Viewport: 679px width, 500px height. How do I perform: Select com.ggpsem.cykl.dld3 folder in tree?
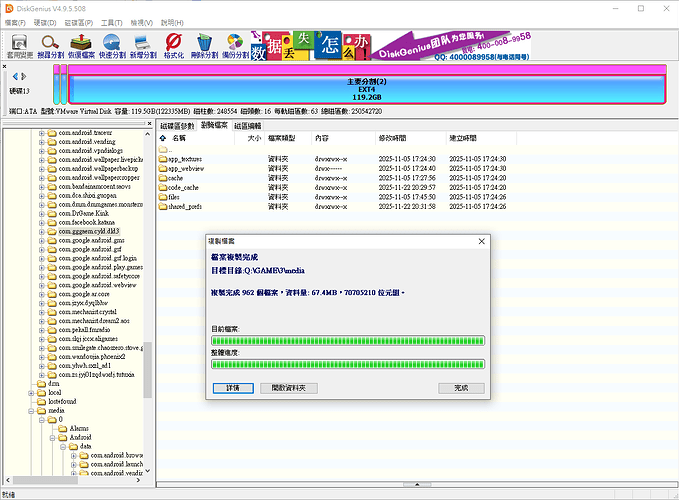(x=88, y=231)
